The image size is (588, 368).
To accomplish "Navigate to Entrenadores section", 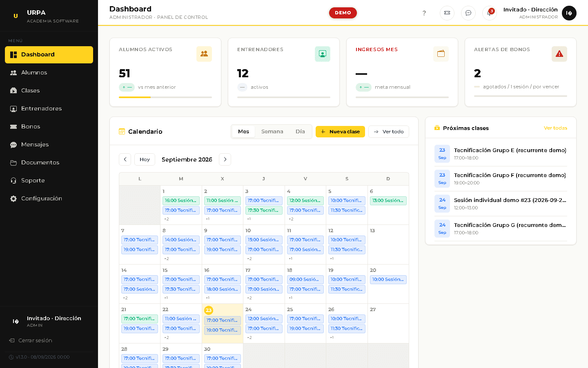I will pos(49,108).
